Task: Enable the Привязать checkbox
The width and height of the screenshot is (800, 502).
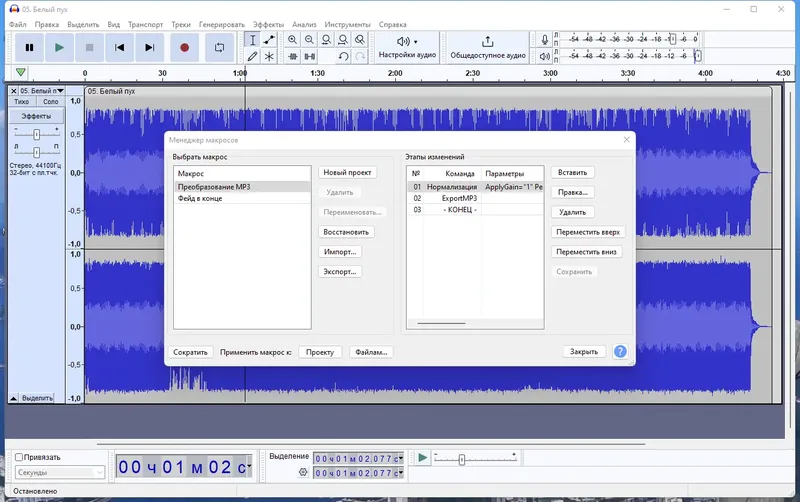Action: point(19,457)
